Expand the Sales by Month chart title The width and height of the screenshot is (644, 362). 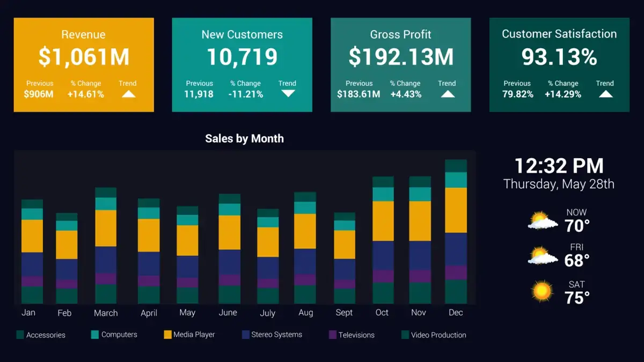(x=244, y=138)
